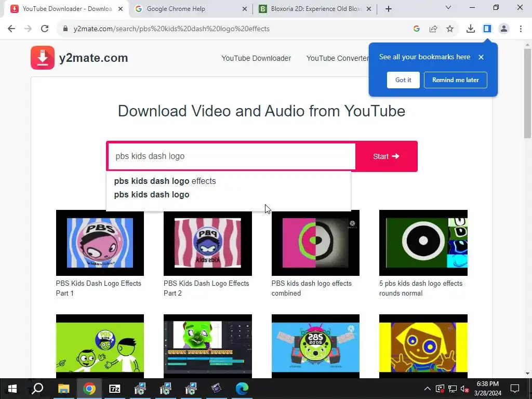
Task: Click the y2mate.com site title
Action: point(94,58)
